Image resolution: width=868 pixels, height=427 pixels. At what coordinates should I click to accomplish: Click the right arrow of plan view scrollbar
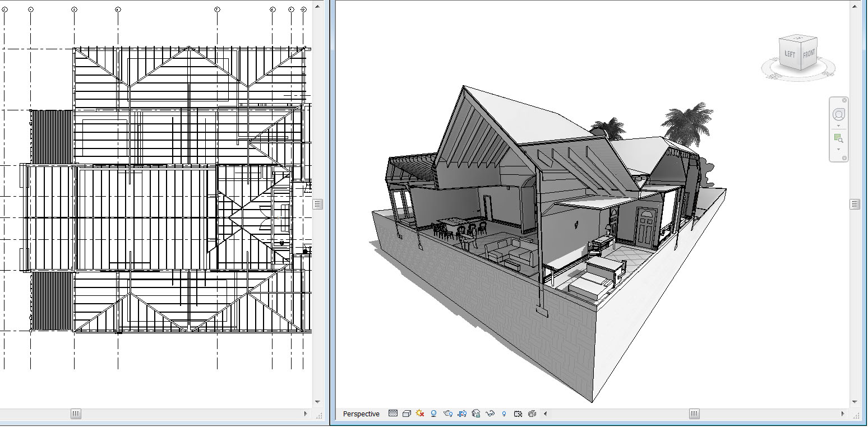(x=306, y=414)
